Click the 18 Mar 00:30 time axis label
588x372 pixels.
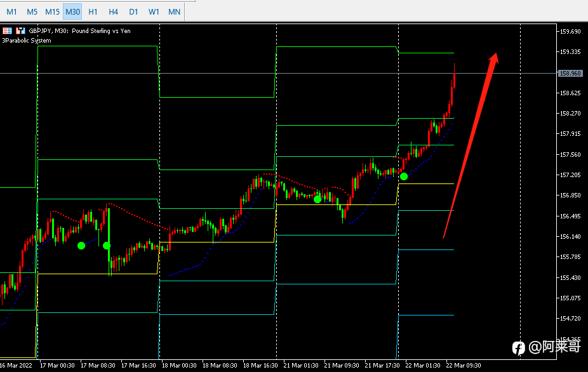click(x=179, y=365)
